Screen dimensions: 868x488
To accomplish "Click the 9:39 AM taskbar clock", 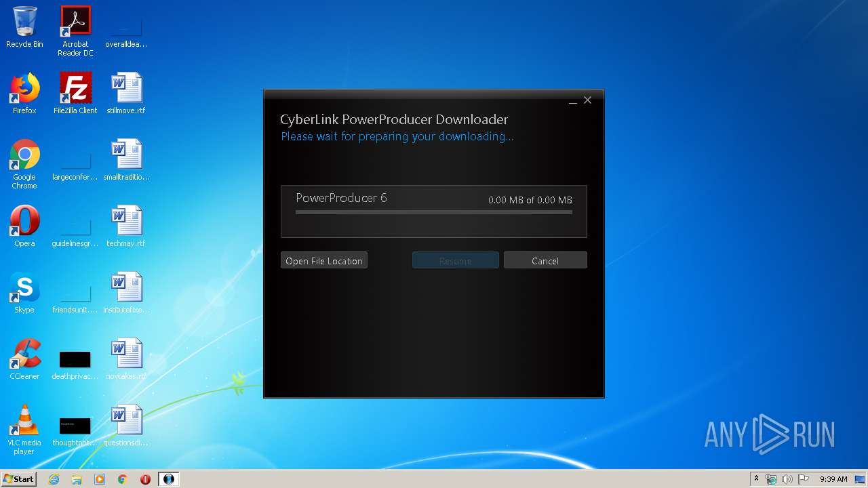I will pos(833,479).
